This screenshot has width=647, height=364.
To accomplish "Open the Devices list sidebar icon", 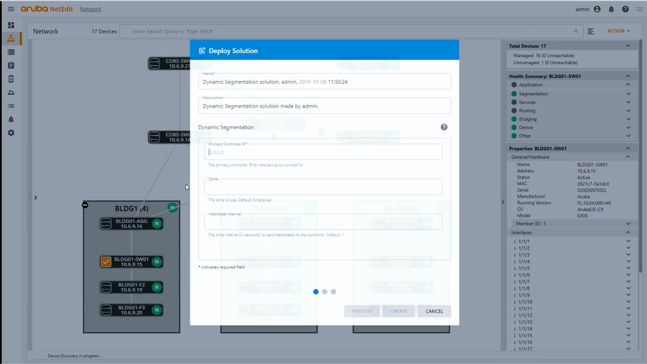I will (11, 52).
